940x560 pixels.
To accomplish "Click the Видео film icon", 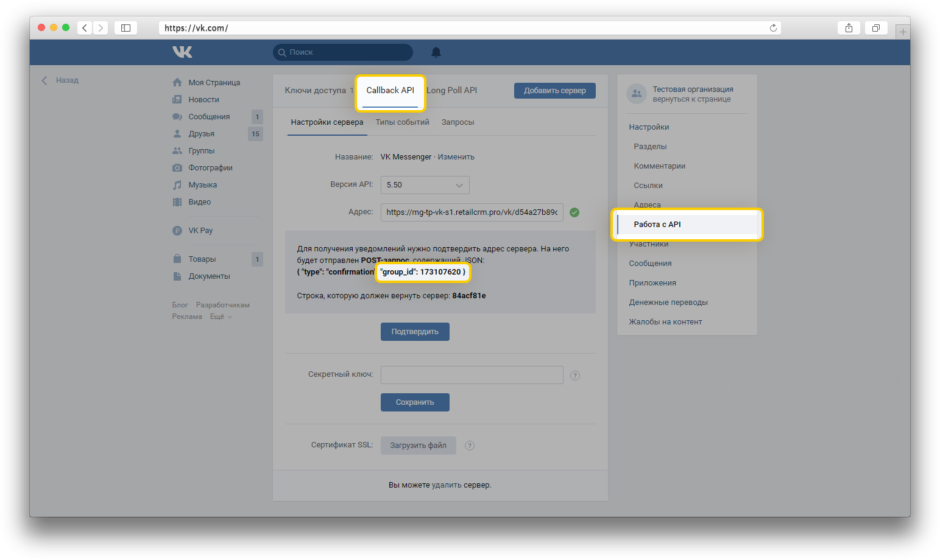I will pyautogui.click(x=177, y=201).
